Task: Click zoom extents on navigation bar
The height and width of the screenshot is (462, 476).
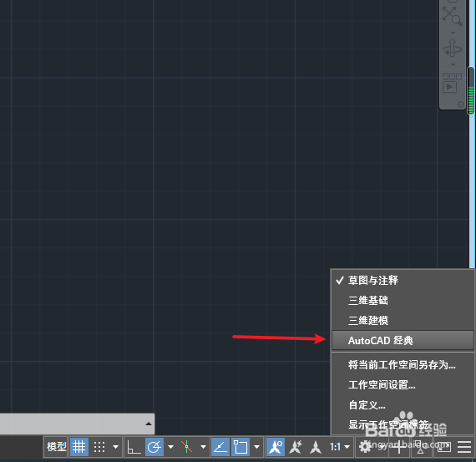Action: (x=453, y=16)
